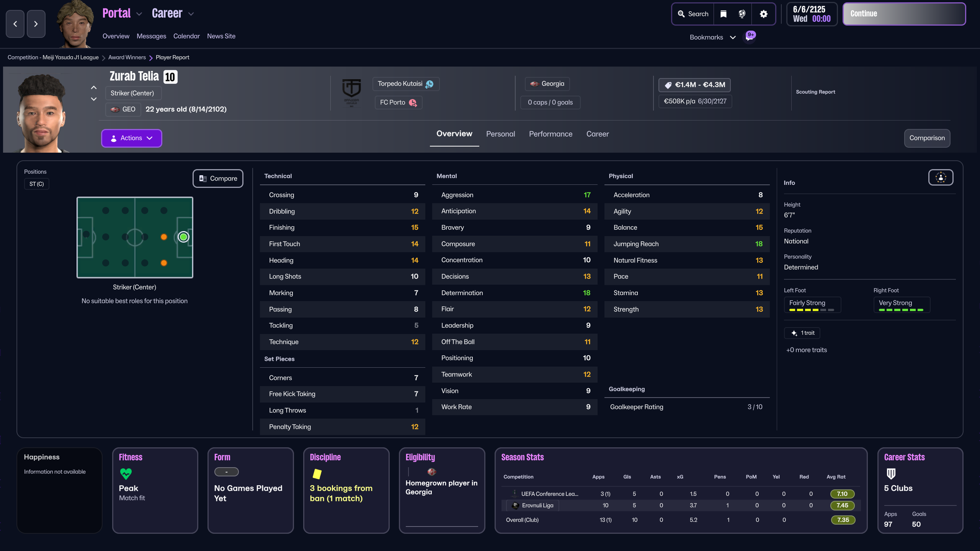The width and height of the screenshot is (980, 551).
Task: Open the bookmark icon in top toolbar
Action: click(x=723, y=14)
